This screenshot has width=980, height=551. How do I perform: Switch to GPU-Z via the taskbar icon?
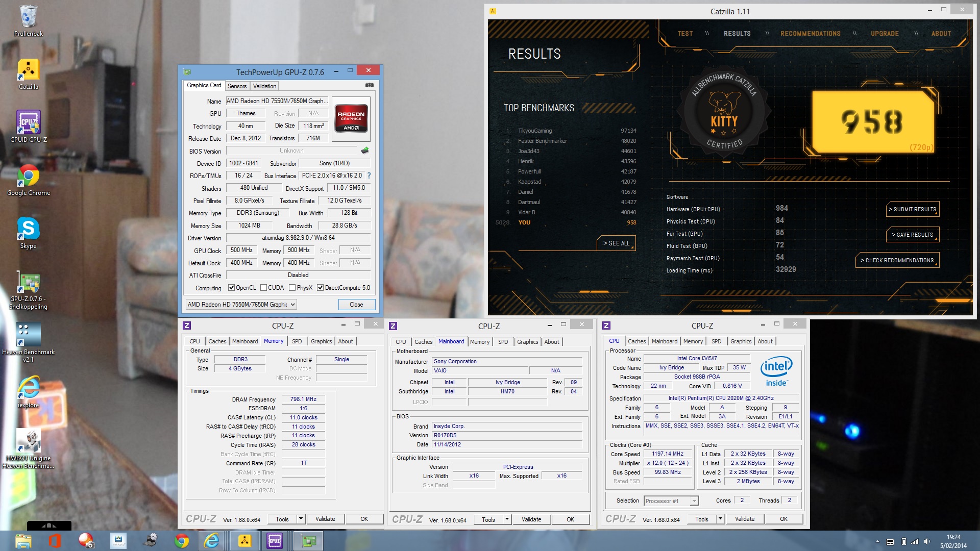[x=308, y=541]
